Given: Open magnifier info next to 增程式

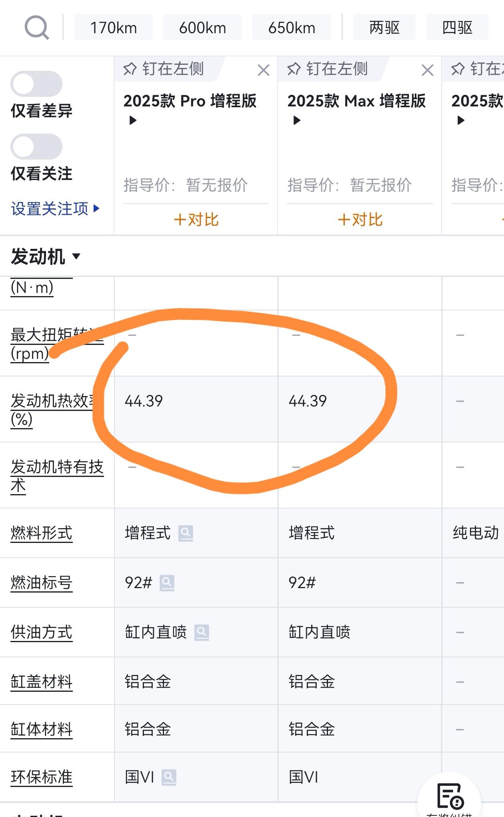Looking at the screenshot, I should [x=186, y=533].
